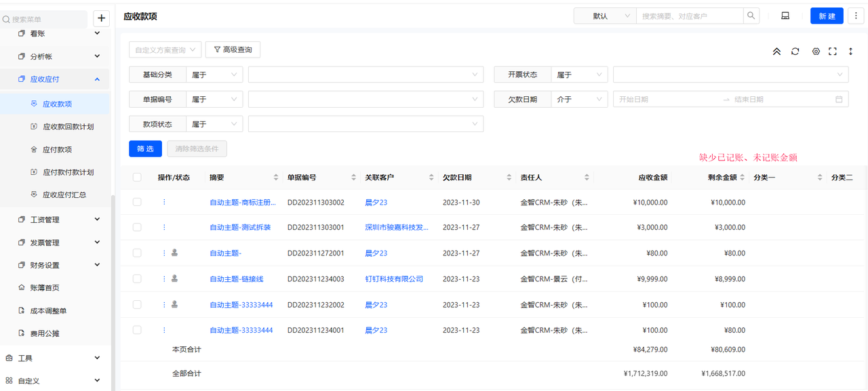Click the 搜索菜单 search field
The image size is (868, 391).
coord(44,19)
